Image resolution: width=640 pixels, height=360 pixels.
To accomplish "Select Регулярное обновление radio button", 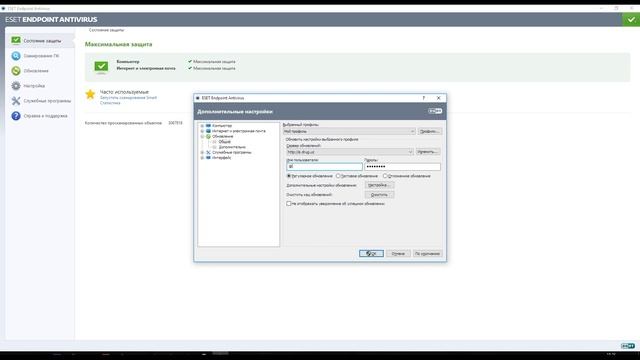I will (289, 176).
